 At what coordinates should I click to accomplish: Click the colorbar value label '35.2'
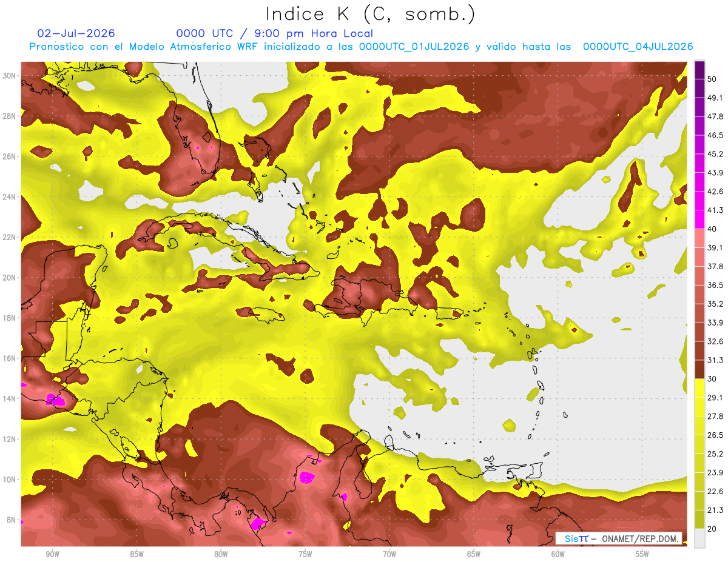[715, 304]
